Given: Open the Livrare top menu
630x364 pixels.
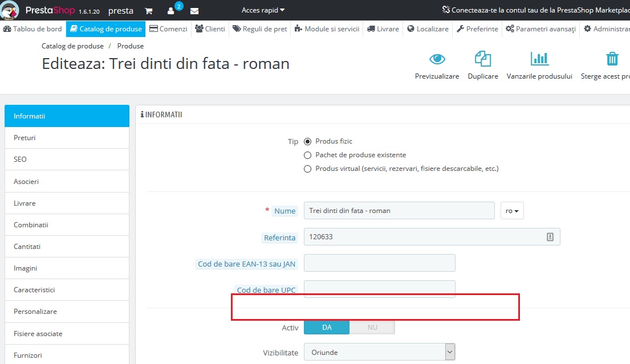Looking at the screenshot, I should coord(383,29).
